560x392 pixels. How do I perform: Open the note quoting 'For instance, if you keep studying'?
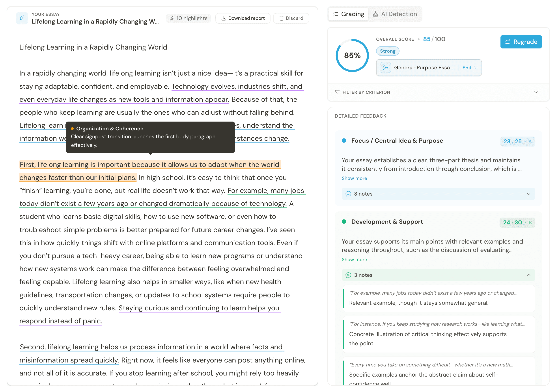click(439, 335)
